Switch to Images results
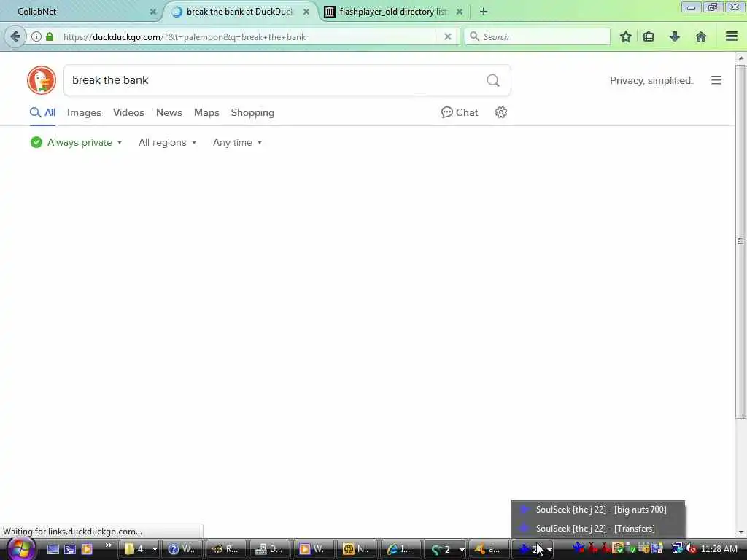The image size is (747, 560). (84, 112)
